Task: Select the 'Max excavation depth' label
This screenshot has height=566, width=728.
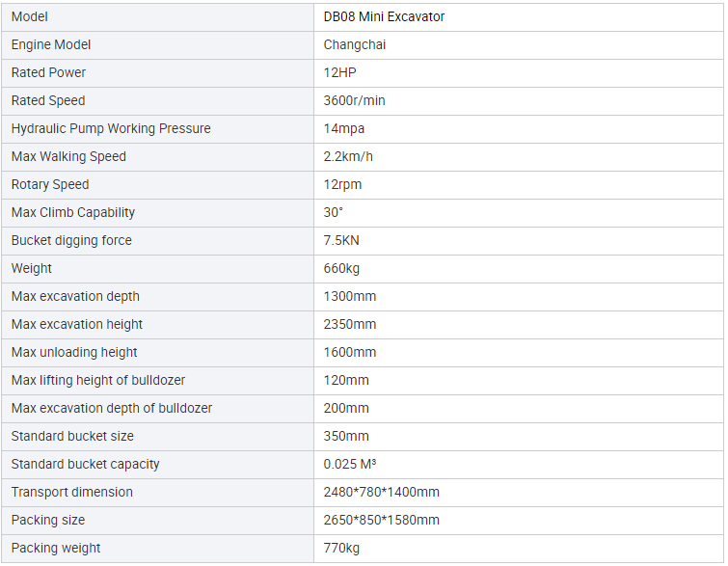Action: pos(75,297)
